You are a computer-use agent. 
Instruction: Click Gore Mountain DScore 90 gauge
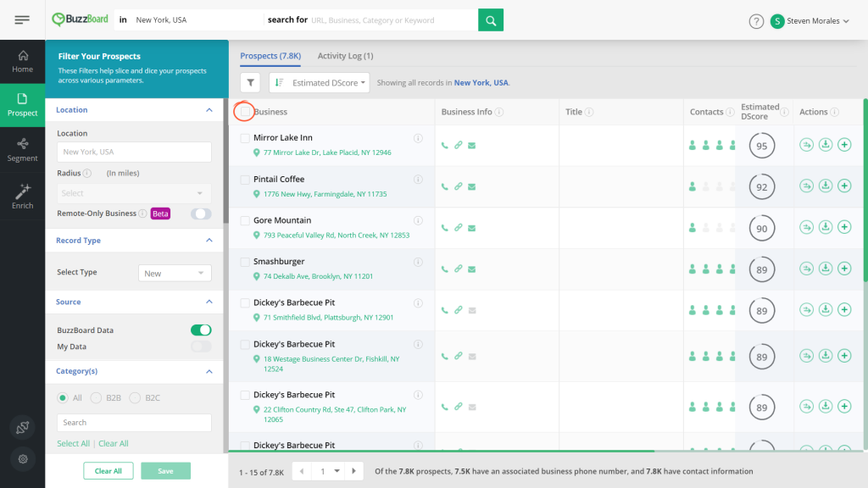762,228
